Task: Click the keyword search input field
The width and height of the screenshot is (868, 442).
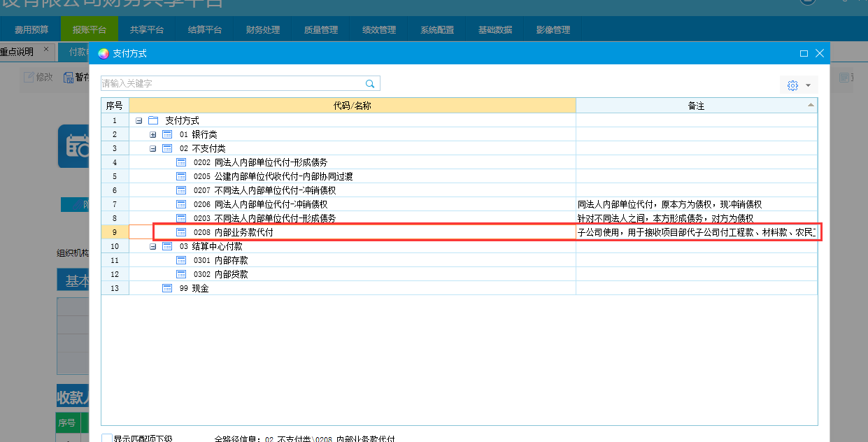Action: (231, 84)
